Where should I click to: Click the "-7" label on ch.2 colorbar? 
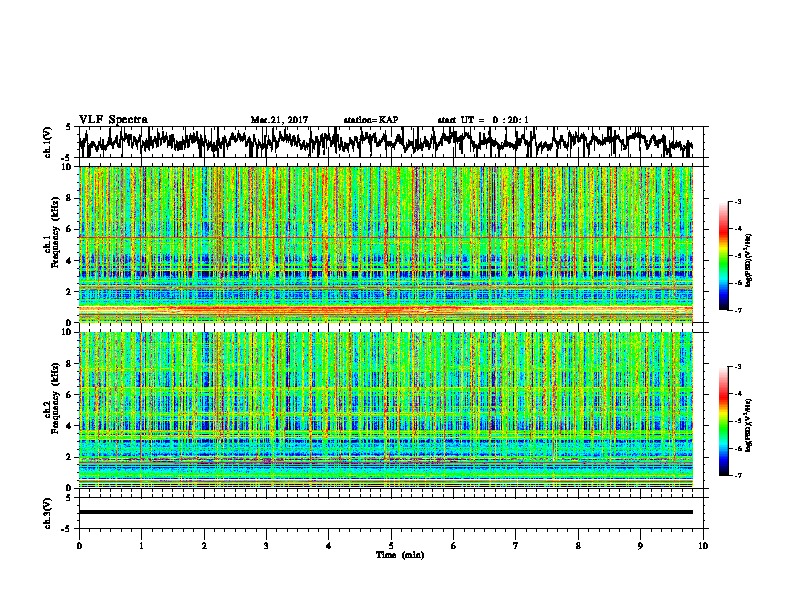737,475
